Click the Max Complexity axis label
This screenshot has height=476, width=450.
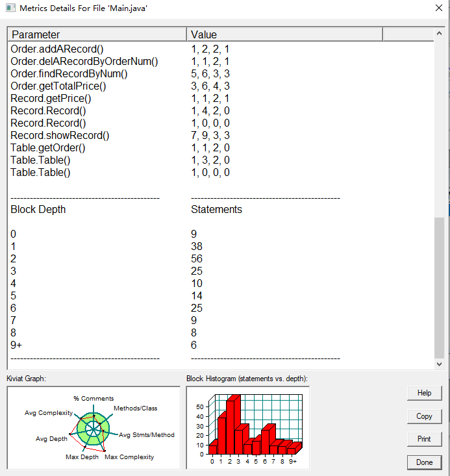(129, 457)
